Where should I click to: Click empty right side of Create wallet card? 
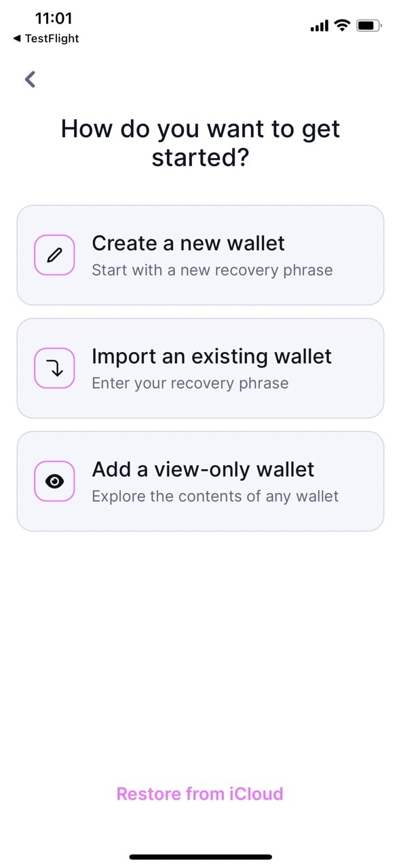[360, 255]
